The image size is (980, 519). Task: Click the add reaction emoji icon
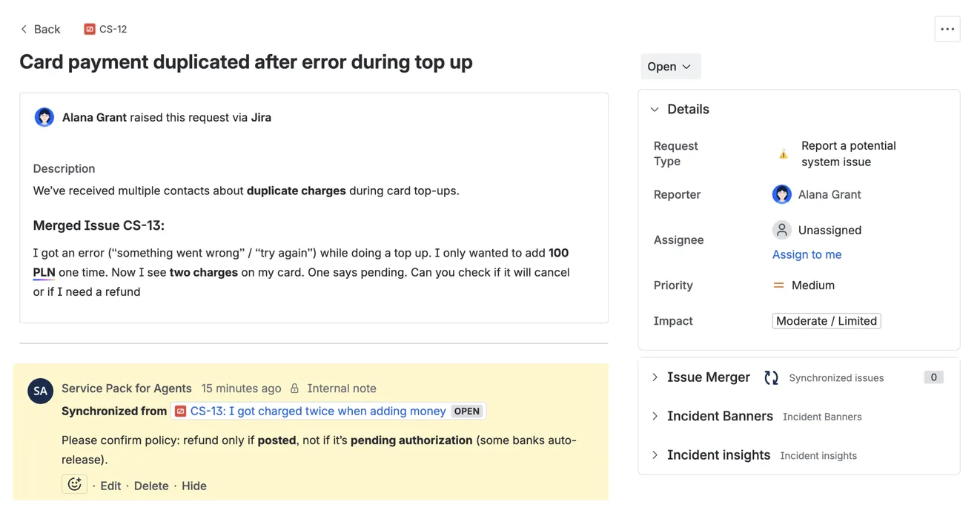tap(74, 485)
